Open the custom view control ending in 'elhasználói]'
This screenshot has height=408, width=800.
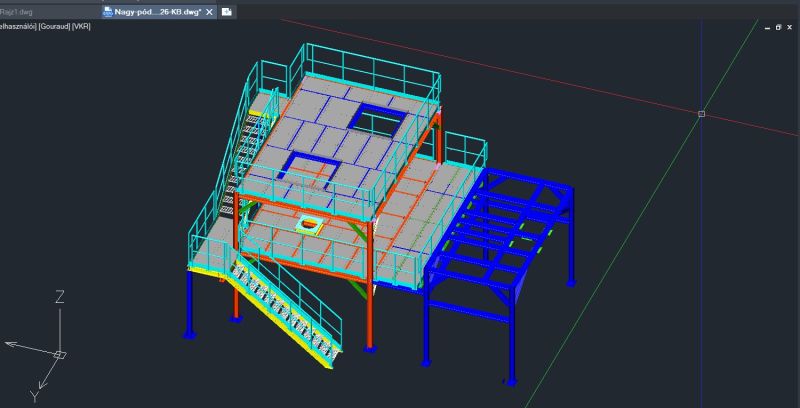pos(19,26)
